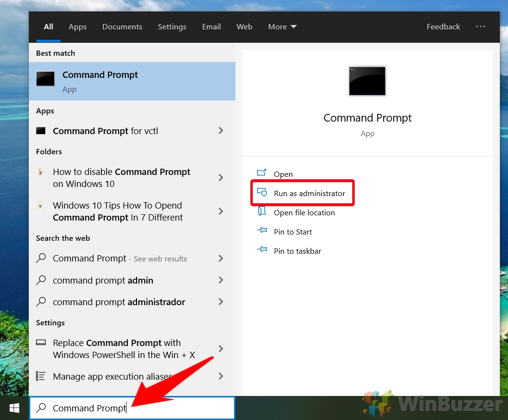Click the search magnifier in the search box

point(41,408)
